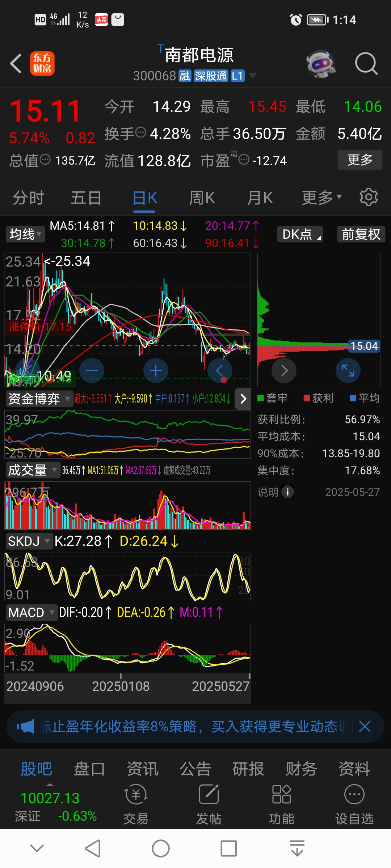Viewport: 391px width, 868px height.
Task: Open DK点 dropdown
Action: pos(300,234)
